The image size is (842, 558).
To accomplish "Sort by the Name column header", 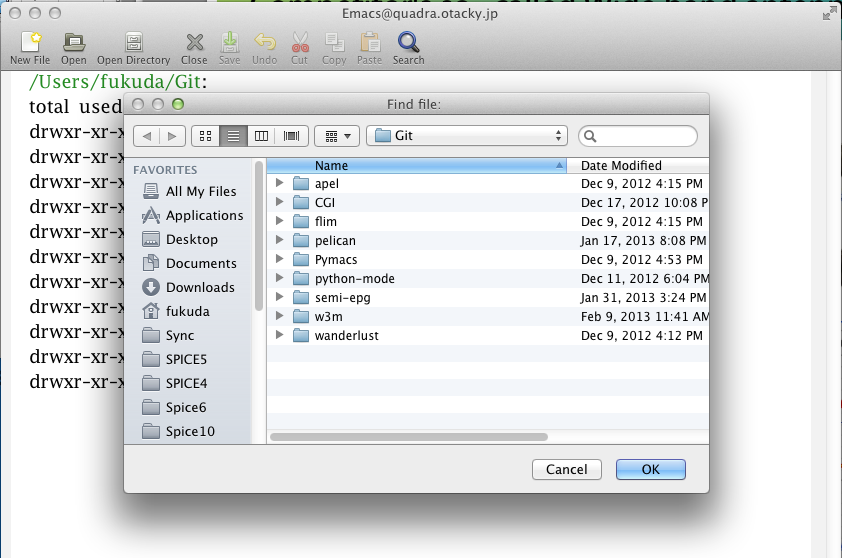I will coord(417,165).
